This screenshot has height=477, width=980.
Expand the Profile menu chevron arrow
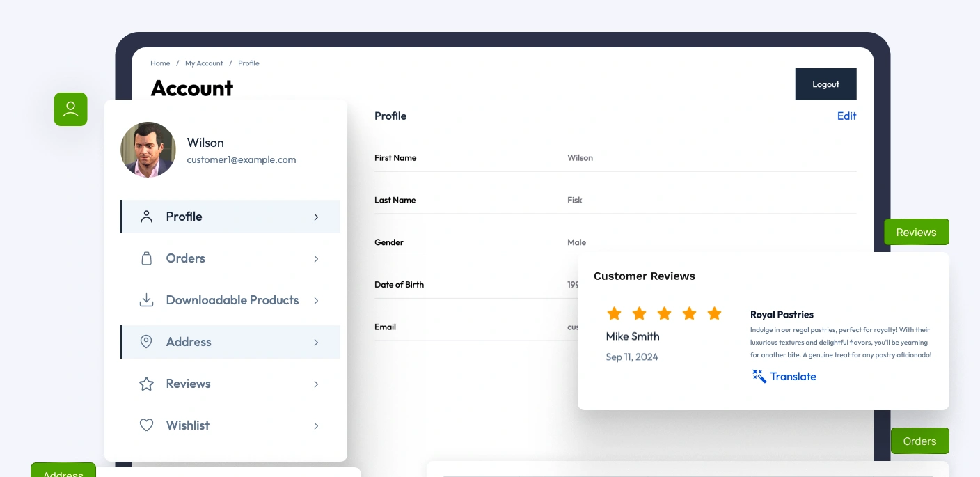coord(316,217)
